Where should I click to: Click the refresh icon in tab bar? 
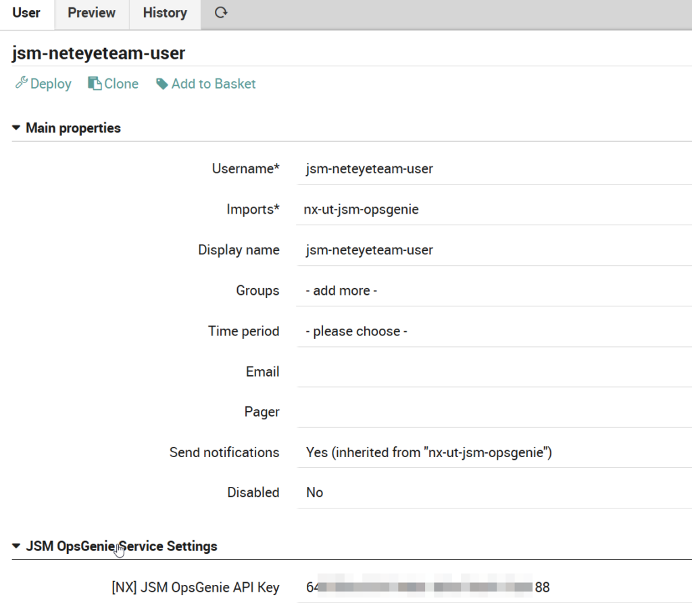click(x=221, y=13)
